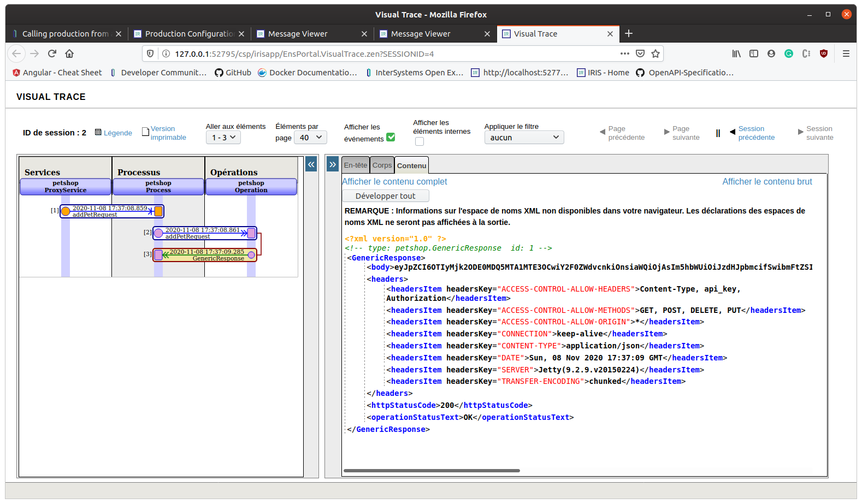Bookmark this page with the star icon
Viewport: 862px width, 504px height.
click(x=656, y=54)
